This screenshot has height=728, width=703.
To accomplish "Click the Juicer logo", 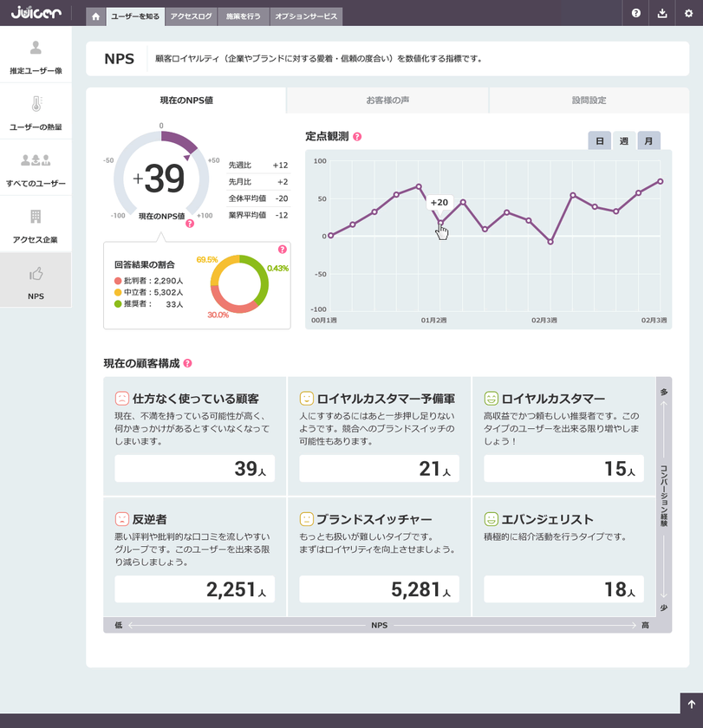I will click(x=36, y=13).
